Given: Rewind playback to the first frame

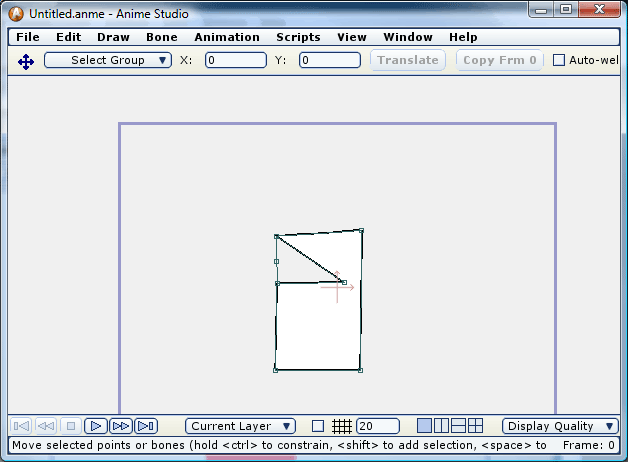Looking at the screenshot, I should pyautogui.click(x=21, y=426).
